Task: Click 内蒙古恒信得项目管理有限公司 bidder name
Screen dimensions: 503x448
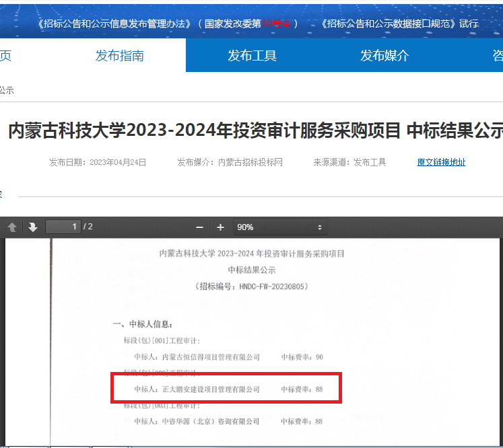Action: [x=211, y=357]
